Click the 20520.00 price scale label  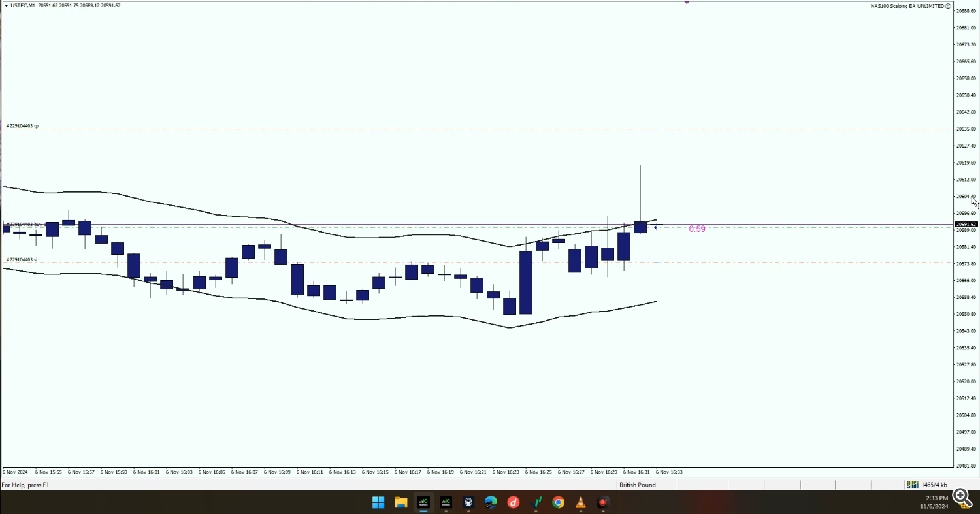point(966,381)
